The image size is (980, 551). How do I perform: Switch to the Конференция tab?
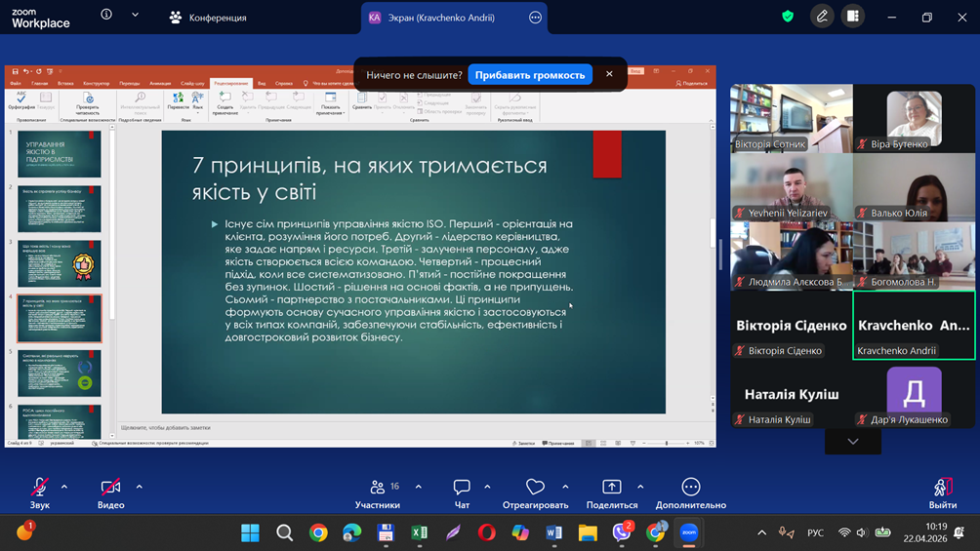(208, 18)
